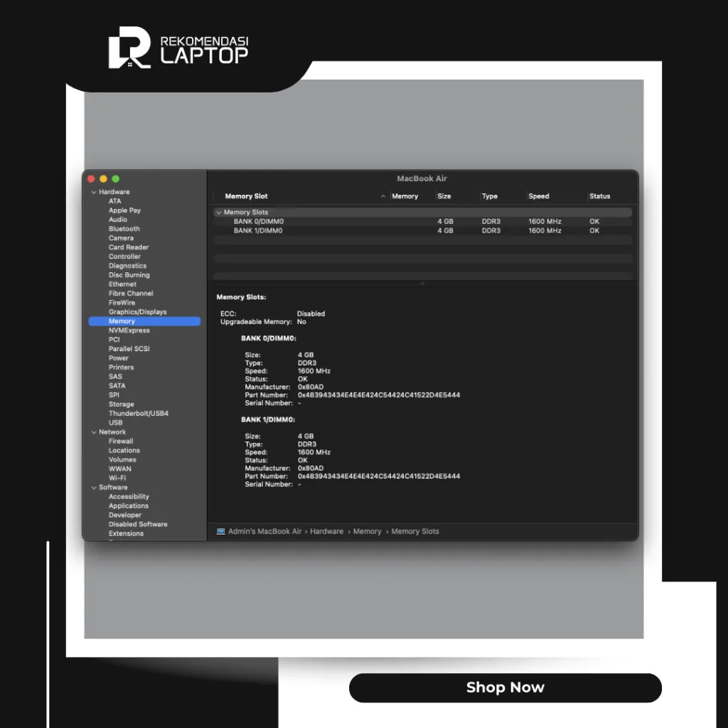Open NVMExpress in the hardware list

129,331
